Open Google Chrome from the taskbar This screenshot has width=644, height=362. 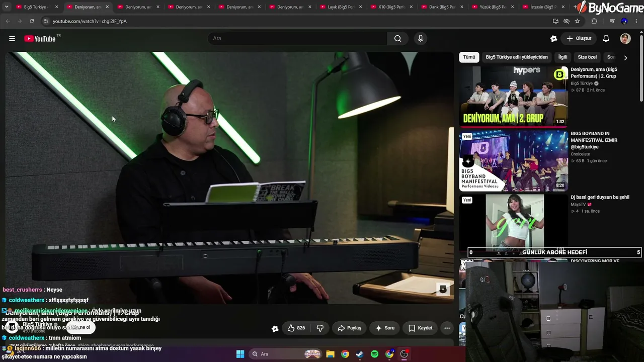point(345,354)
